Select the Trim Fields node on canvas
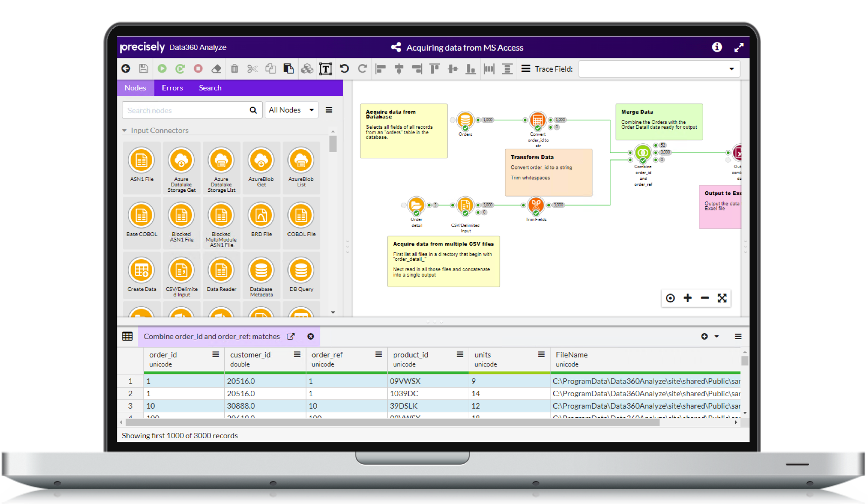The width and height of the screenshot is (868, 504). (536, 206)
